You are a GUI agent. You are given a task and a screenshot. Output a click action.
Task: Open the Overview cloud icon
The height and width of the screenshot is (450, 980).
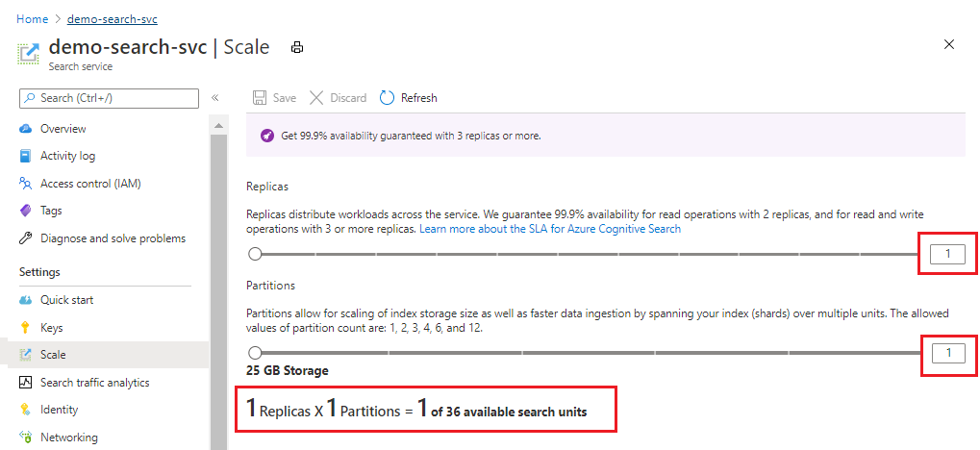26,129
